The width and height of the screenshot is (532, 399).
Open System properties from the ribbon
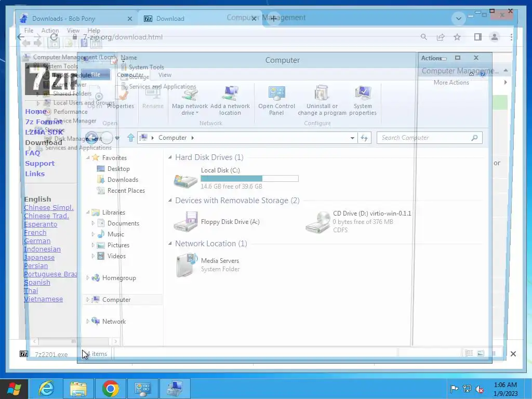click(363, 101)
